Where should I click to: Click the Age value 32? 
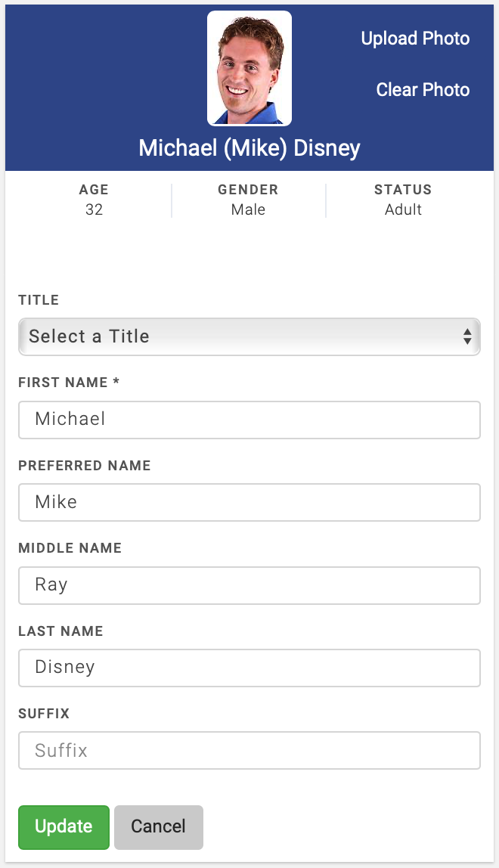(94, 210)
